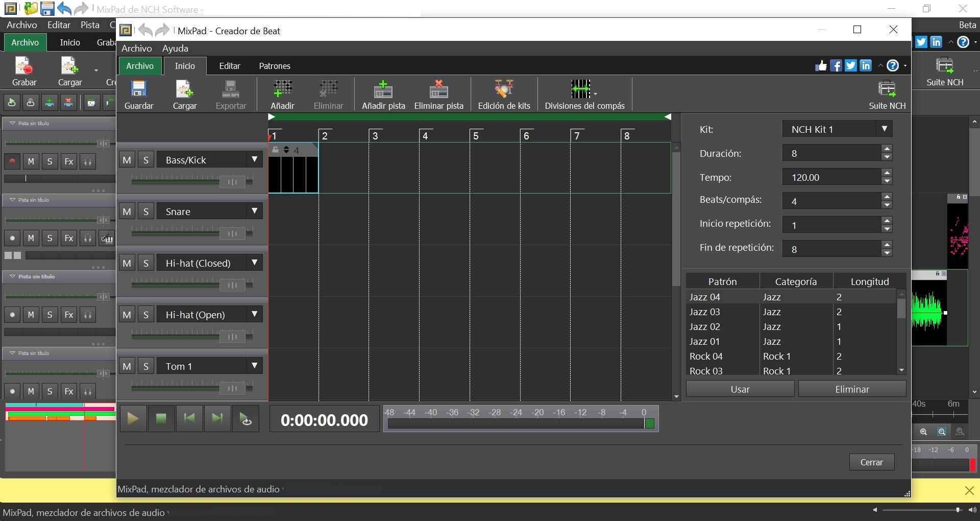Switch to the Patrones tab
The width and height of the screenshot is (980, 521).
coord(275,66)
